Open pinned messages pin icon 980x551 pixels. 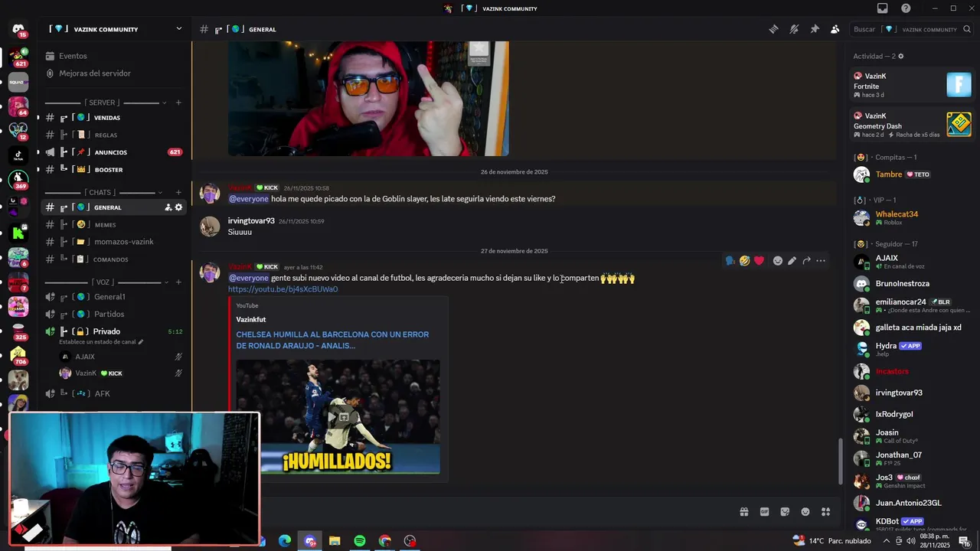[x=815, y=29]
